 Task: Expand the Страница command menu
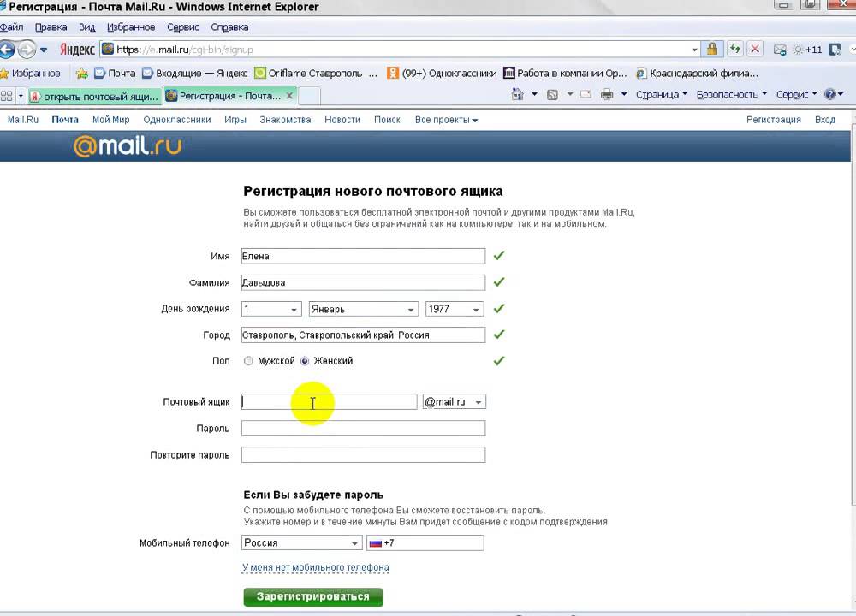coord(661,94)
